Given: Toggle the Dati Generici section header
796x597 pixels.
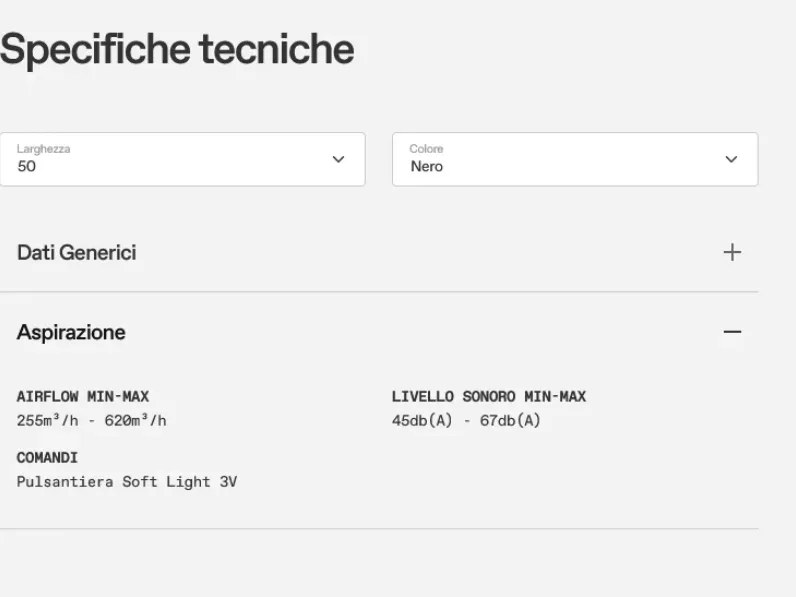Looking at the screenshot, I should [x=379, y=252].
